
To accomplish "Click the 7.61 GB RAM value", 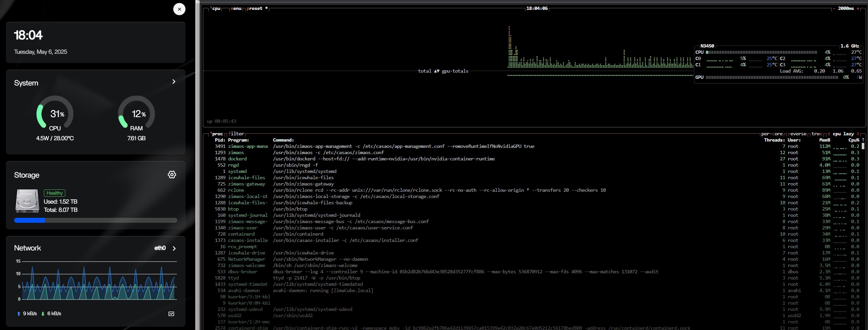I will pos(136,138).
